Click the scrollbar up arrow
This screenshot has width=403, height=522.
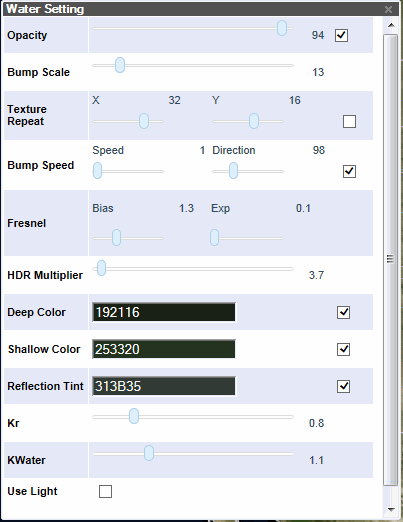point(391,25)
